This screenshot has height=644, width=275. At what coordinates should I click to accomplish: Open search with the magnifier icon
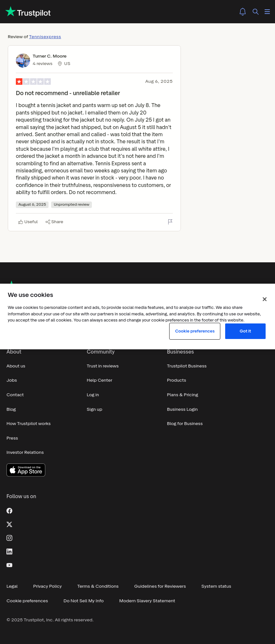click(x=256, y=12)
